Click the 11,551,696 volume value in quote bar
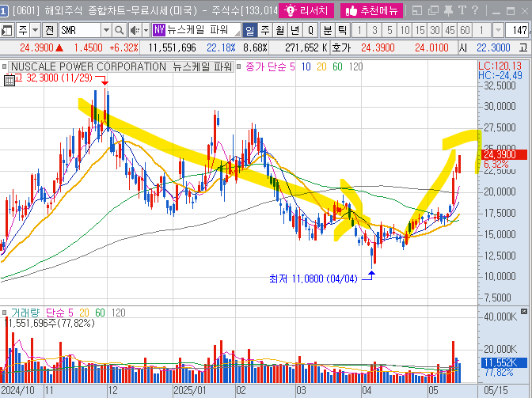This screenshot has width=532, height=398. pyautogui.click(x=173, y=47)
